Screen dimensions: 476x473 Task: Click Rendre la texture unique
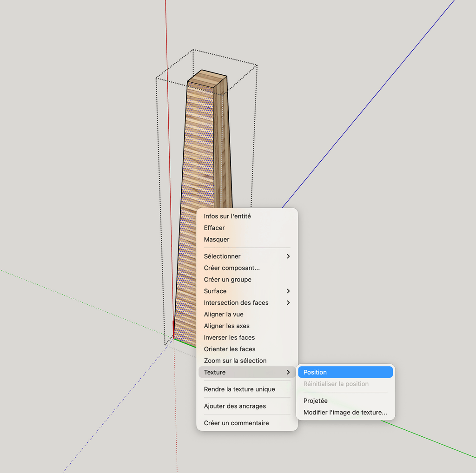tap(239, 389)
